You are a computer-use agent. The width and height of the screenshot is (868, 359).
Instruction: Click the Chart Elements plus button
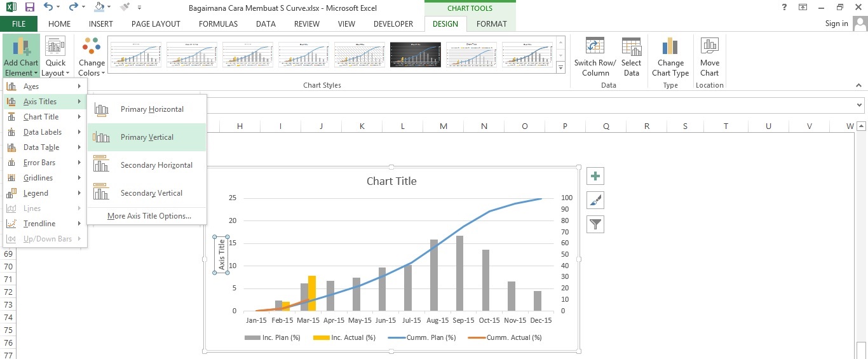595,176
